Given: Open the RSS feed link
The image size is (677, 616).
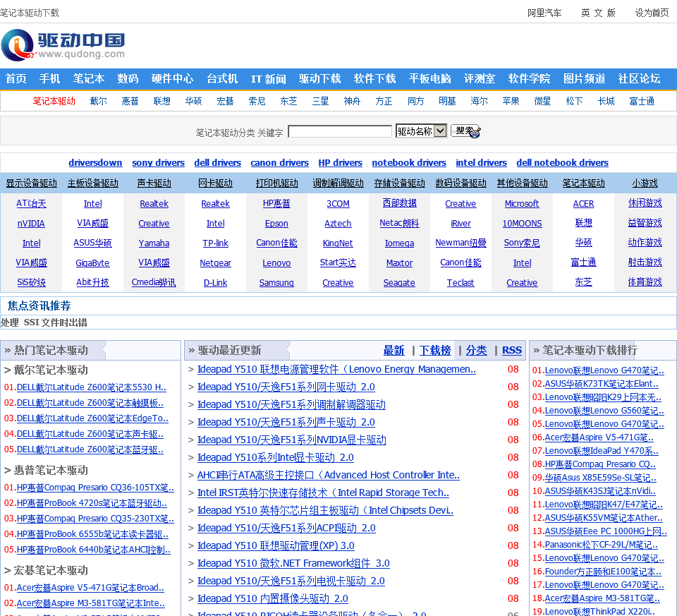Looking at the screenshot, I should [512, 350].
